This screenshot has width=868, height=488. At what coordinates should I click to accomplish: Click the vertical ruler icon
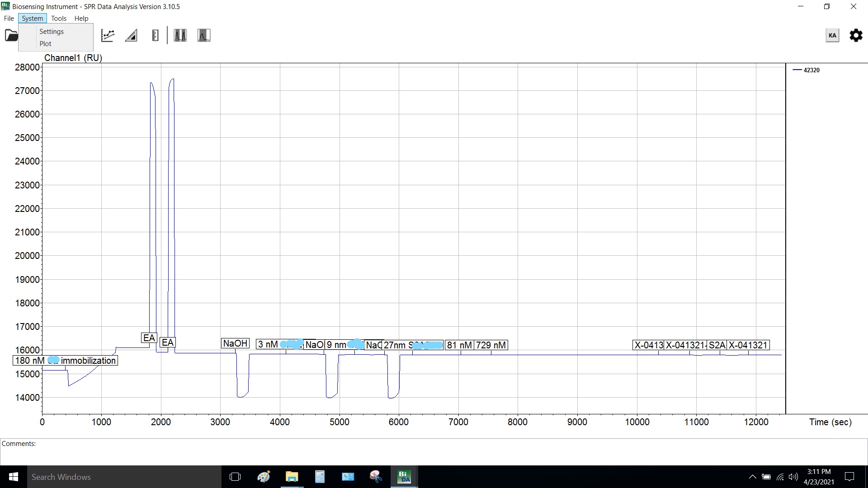pyautogui.click(x=155, y=35)
